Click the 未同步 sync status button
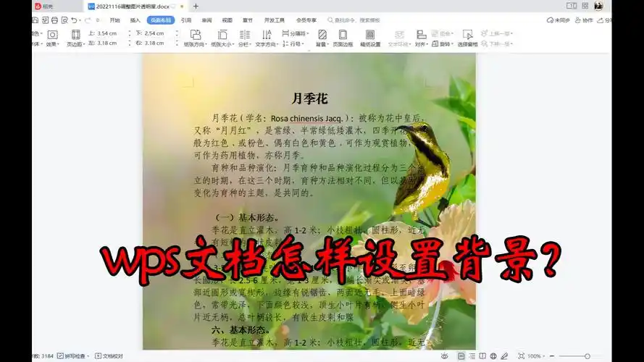The width and height of the screenshot is (644, 362). (x=558, y=20)
